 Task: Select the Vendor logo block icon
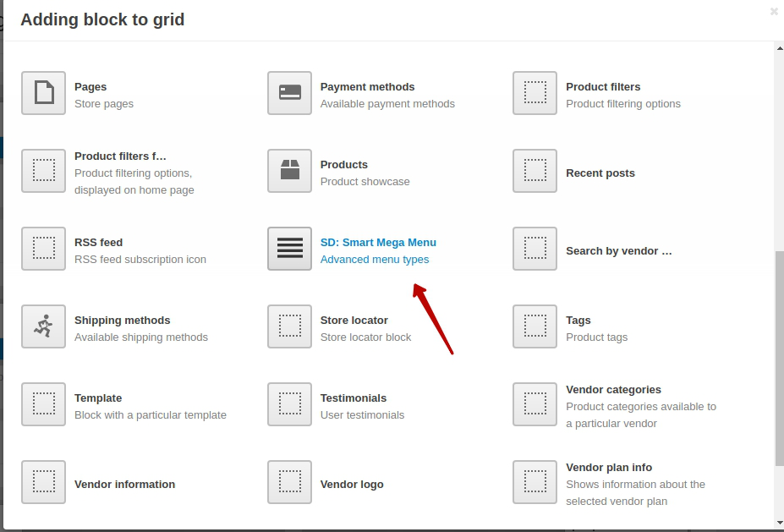point(289,482)
